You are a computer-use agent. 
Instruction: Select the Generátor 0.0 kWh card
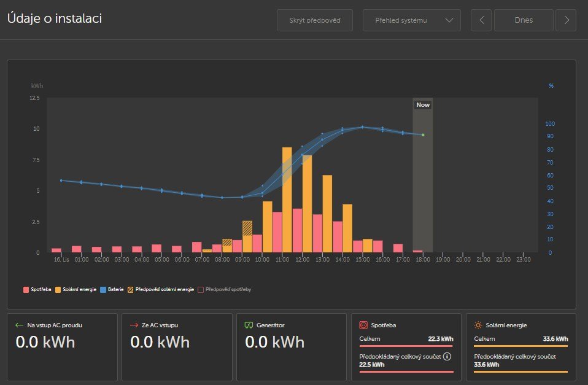(x=291, y=347)
